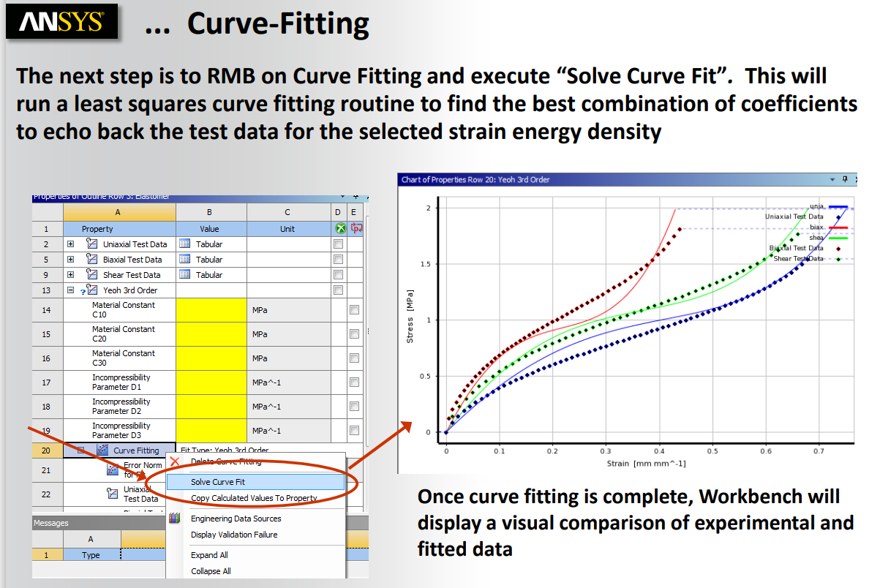Image resolution: width=880 pixels, height=588 pixels.
Task: Click the Tabular grid icon for Biaxial Test Data
Action: point(185,260)
